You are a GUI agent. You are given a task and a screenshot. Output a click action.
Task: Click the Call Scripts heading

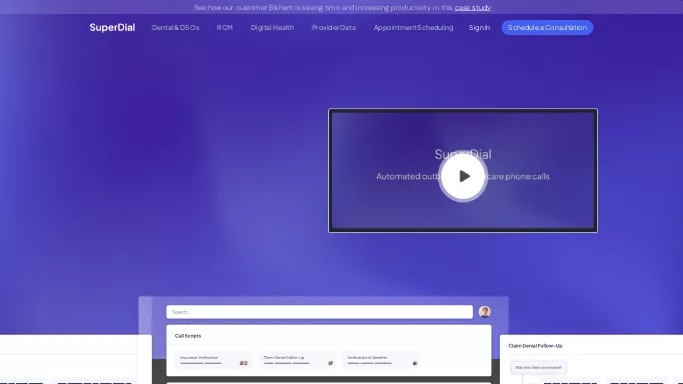coord(188,336)
